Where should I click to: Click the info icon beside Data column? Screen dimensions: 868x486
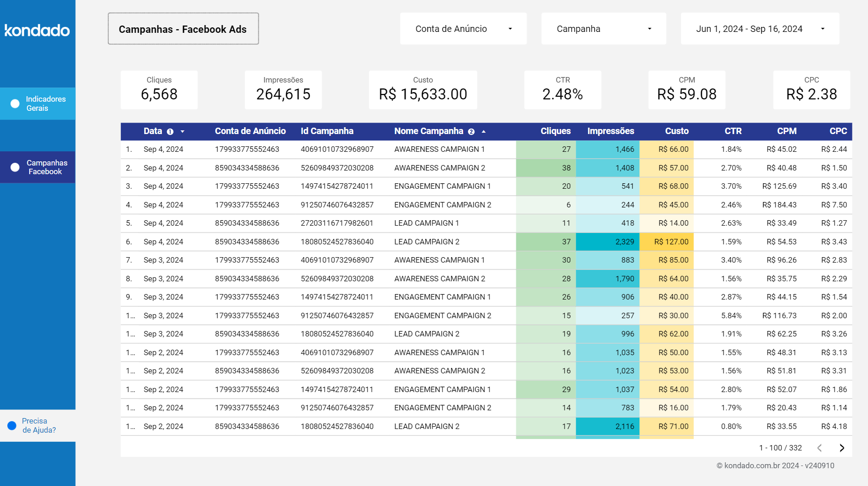(170, 131)
